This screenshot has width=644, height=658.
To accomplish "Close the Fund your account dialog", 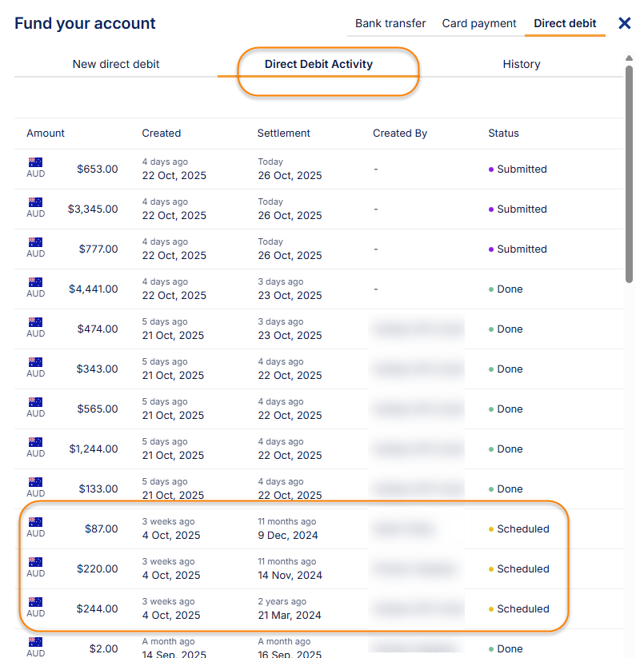I will (625, 23).
